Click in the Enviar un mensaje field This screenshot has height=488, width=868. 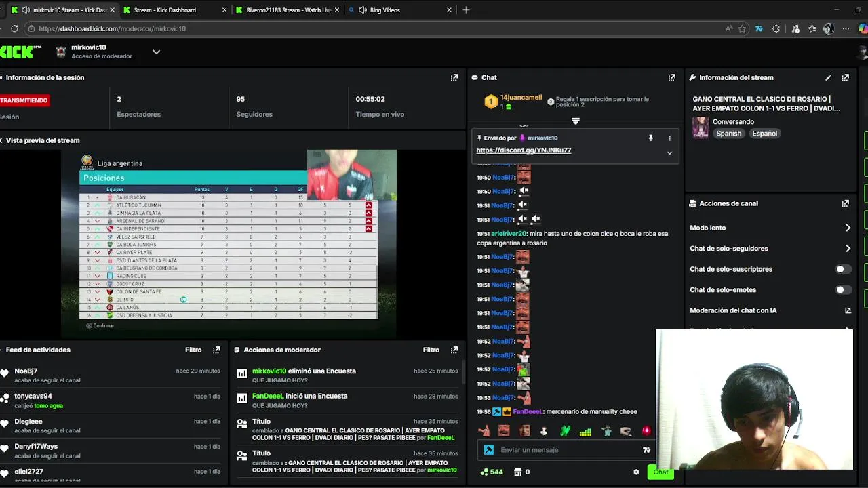tap(566, 450)
